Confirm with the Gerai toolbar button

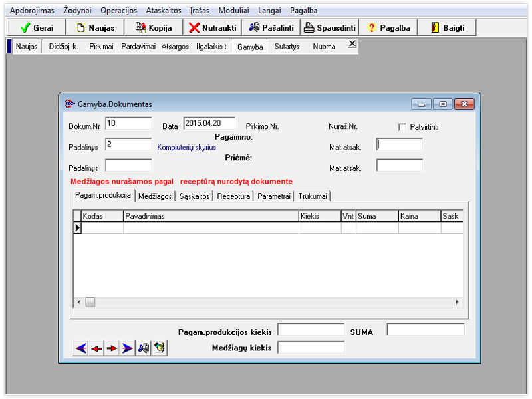pos(37,27)
